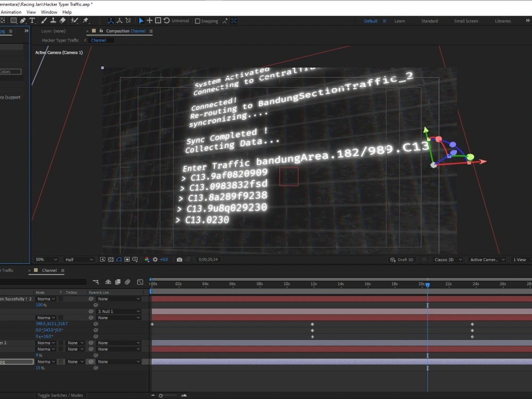Screen dimensions: 532x399
Task: Select the Puppet Pin tool
Action: click(85, 21)
